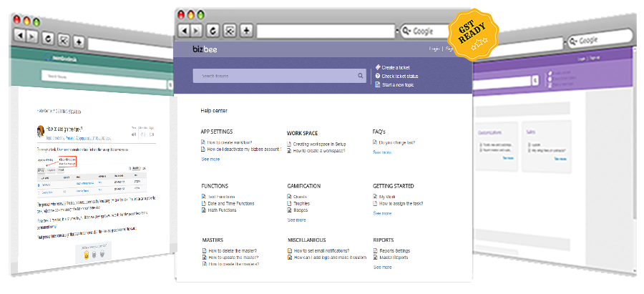Image resolution: width=644 pixels, height=294 pixels.
Task: Open How do I deactivate my bizbee account article
Action: 244,150
